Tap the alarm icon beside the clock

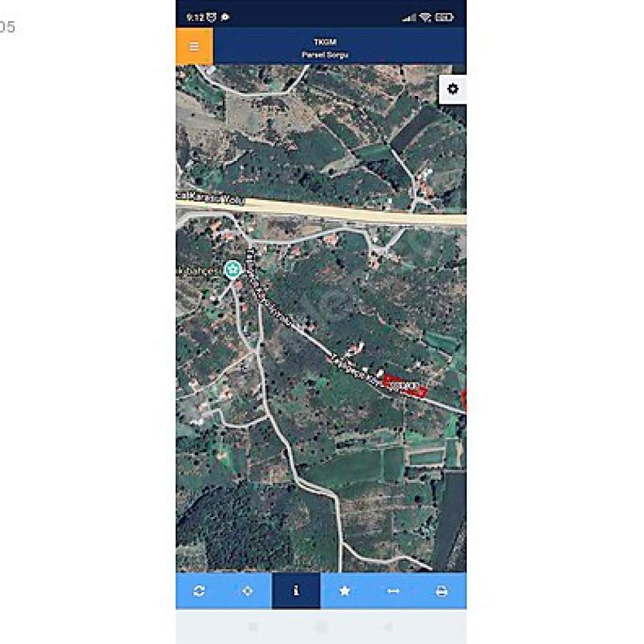(x=211, y=17)
